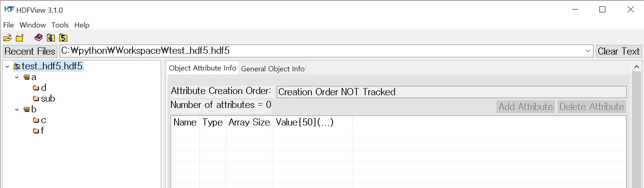Collapse group b in the tree

pos(17,110)
